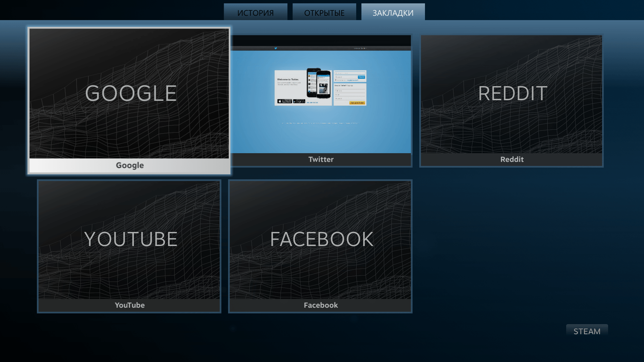
Task: Click the Google caption under selected tile
Action: [x=130, y=165]
